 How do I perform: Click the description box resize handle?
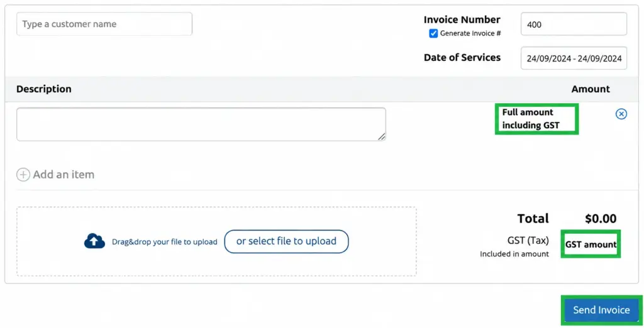pyautogui.click(x=382, y=137)
